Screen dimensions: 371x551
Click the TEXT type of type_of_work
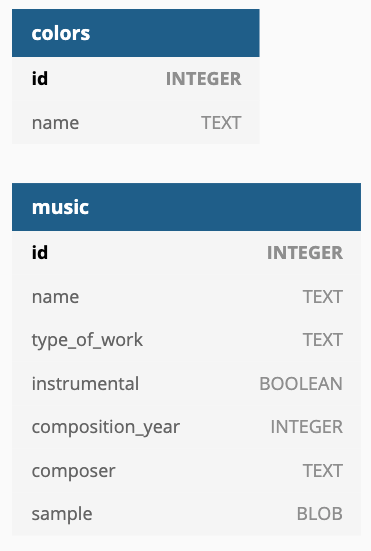click(x=323, y=340)
